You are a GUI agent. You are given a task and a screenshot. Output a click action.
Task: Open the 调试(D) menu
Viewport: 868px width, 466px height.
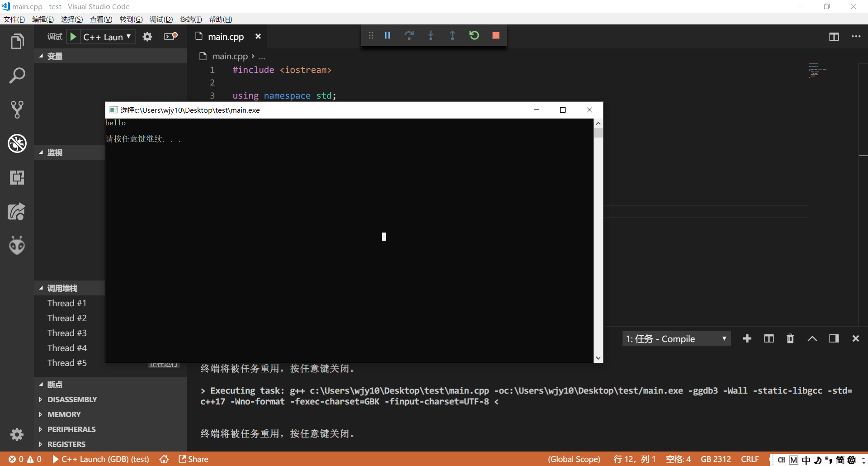(161, 19)
